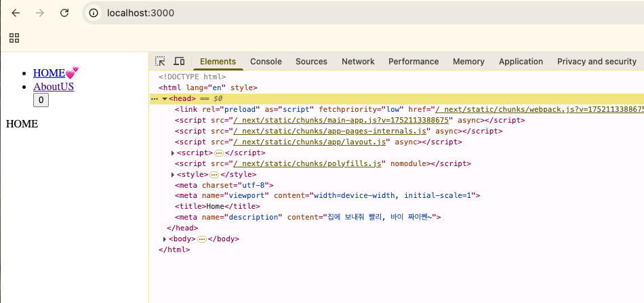This screenshot has height=303, width=644.
Task: Expand the collapsed script element triangle
Action: (173, 153)
